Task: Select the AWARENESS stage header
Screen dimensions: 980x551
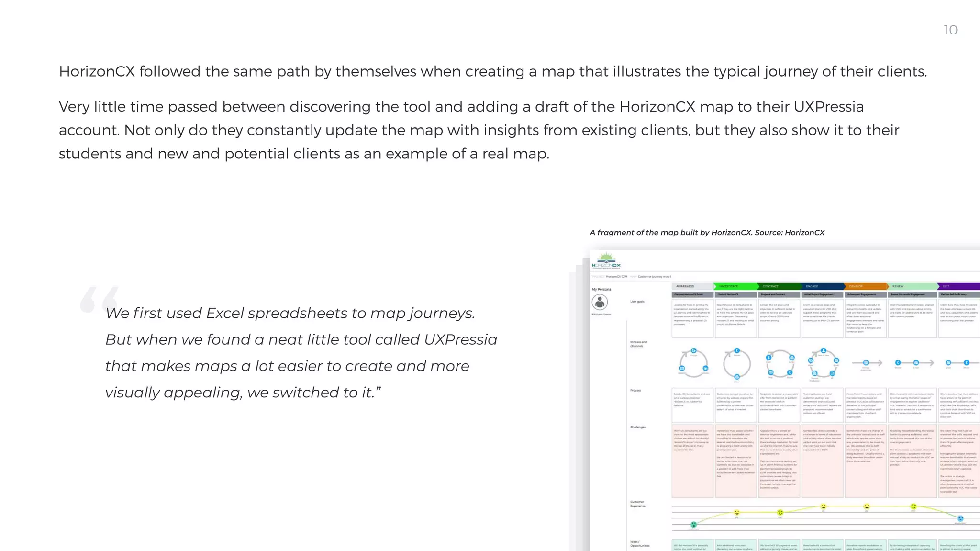Action: (x=692, y=286)
